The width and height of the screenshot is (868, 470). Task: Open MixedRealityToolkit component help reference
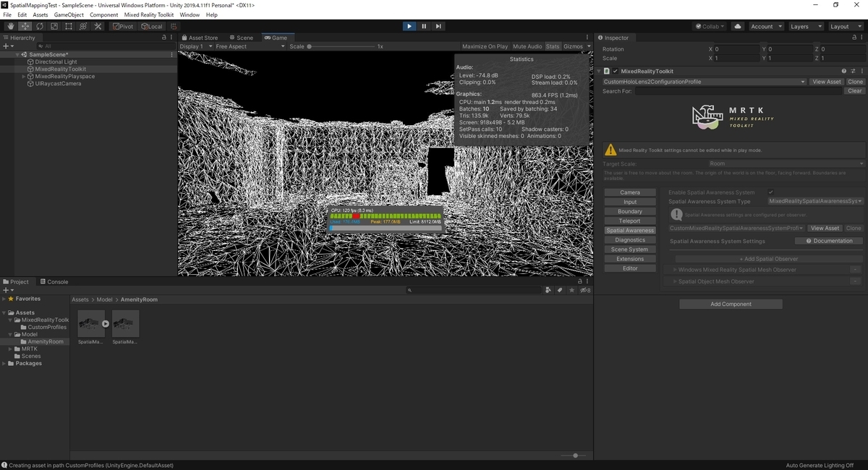tap(843, 71)
